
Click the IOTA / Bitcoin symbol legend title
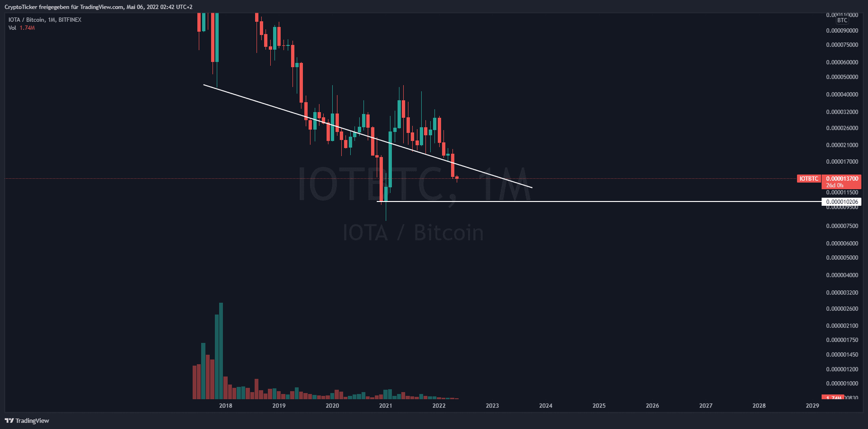(x=44, y=20)
